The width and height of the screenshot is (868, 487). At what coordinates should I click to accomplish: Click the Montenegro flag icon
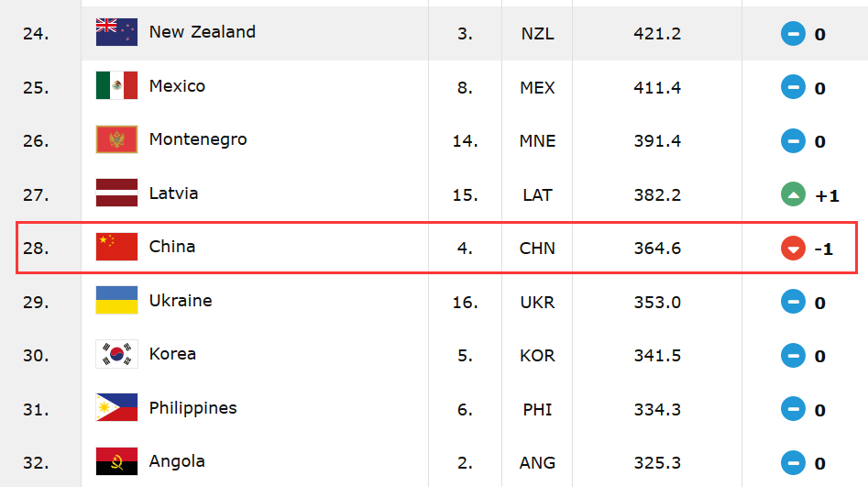coord(116,139)
